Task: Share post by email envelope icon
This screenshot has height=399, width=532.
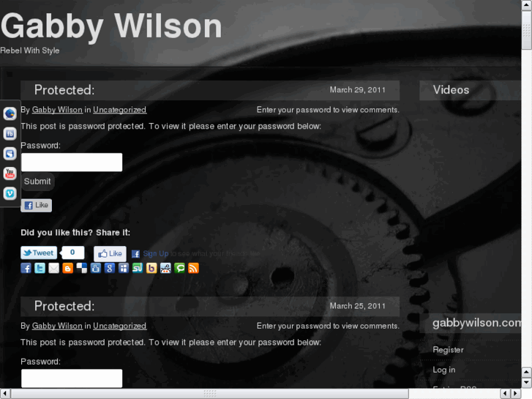Action: click(x=53, y=268)
